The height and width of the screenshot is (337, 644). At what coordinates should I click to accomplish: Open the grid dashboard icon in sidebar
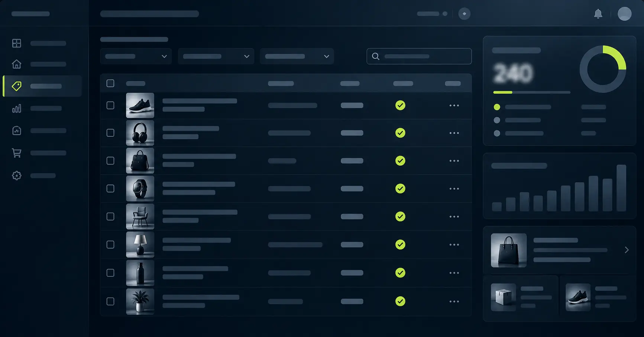click(x=17, y=43)
